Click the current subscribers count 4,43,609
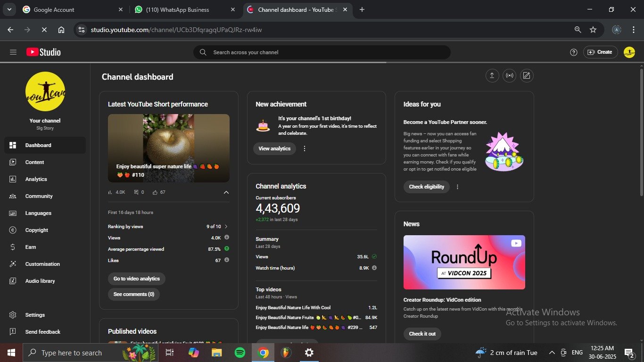This screenshot has width=644, height=362. (278, 208)
